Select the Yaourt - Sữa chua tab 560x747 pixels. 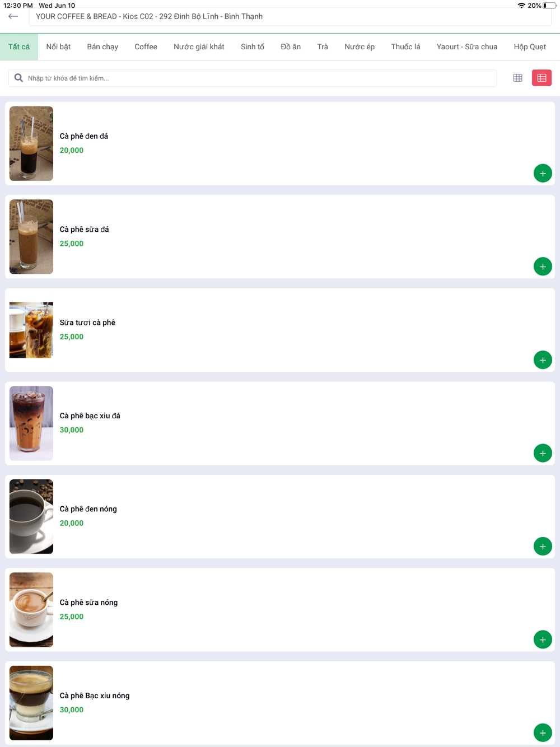[467, 47]
